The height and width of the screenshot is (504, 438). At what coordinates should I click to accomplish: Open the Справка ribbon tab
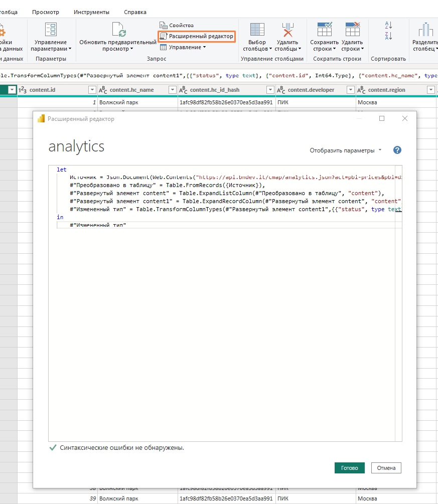coord(135,12)
